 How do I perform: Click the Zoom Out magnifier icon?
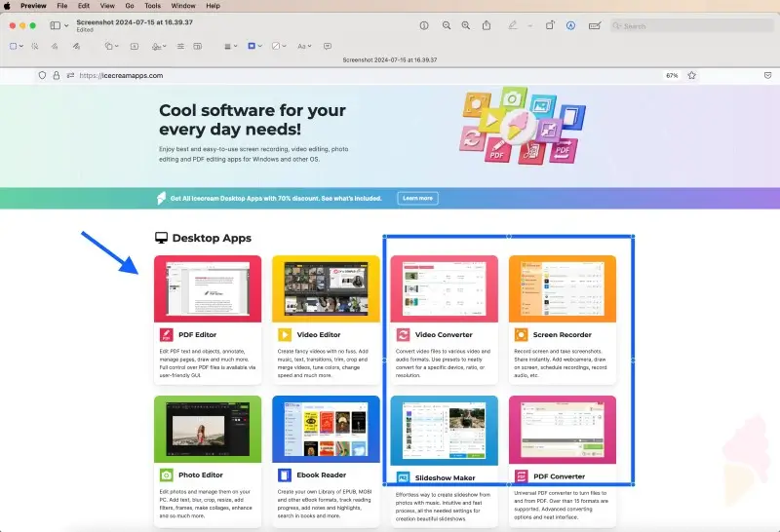coord(447,25)
